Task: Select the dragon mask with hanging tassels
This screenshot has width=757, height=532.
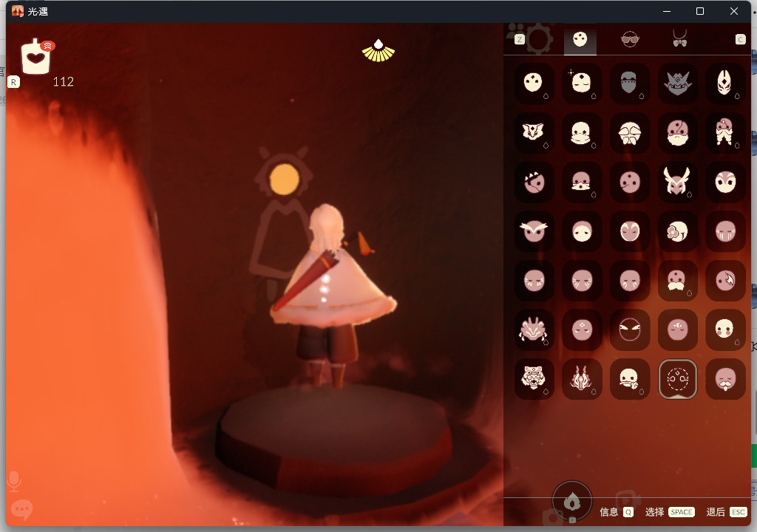Action: (x=534, y=330)
